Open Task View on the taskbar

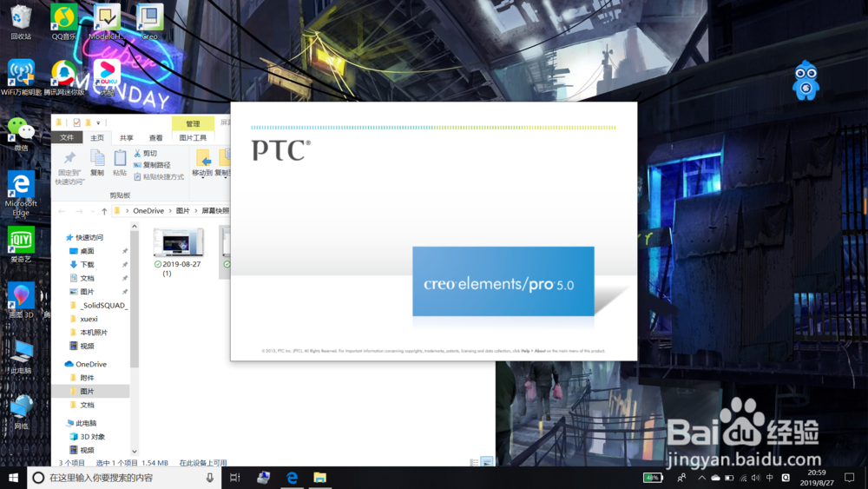tap(234, 478)
